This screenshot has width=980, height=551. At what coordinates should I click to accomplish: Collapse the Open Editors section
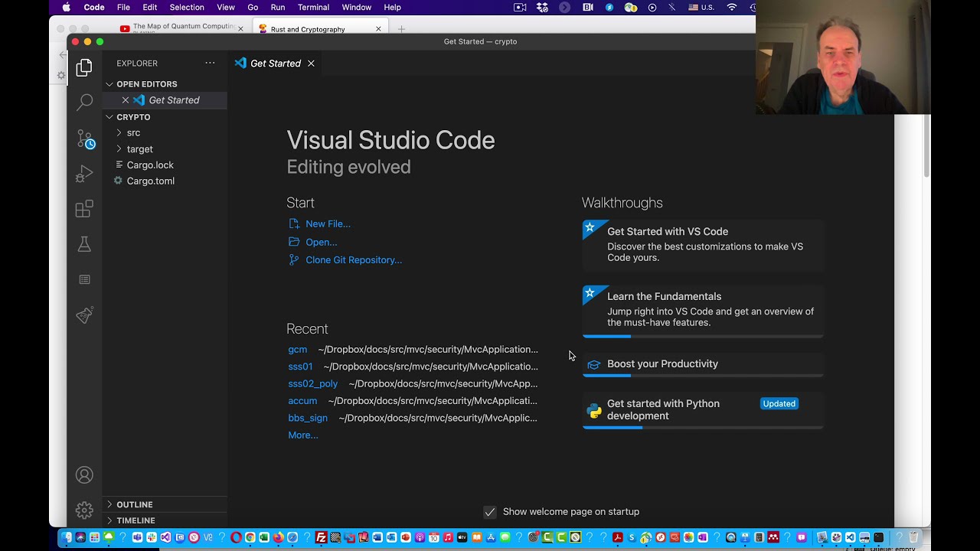[x=146, y=84]
